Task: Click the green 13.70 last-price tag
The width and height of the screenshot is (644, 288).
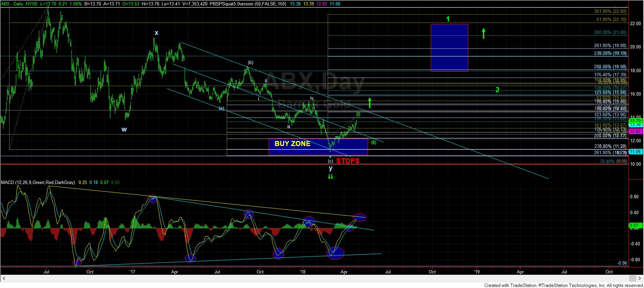Action: (635, 121)
